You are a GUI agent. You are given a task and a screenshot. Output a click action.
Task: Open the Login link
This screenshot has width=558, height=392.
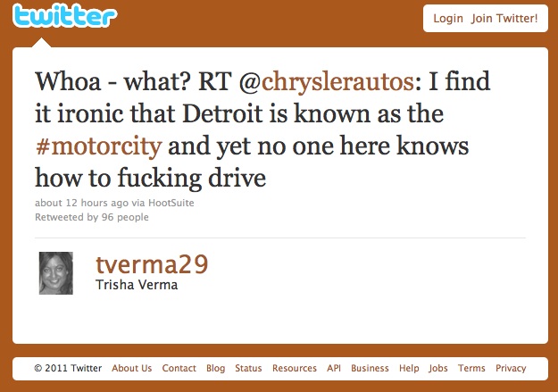pos(448,18)
